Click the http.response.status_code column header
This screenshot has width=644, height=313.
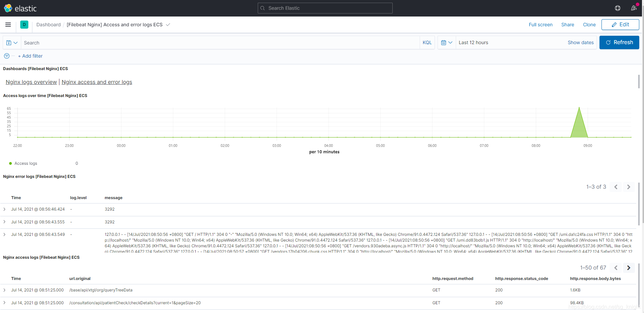point(522,279)
